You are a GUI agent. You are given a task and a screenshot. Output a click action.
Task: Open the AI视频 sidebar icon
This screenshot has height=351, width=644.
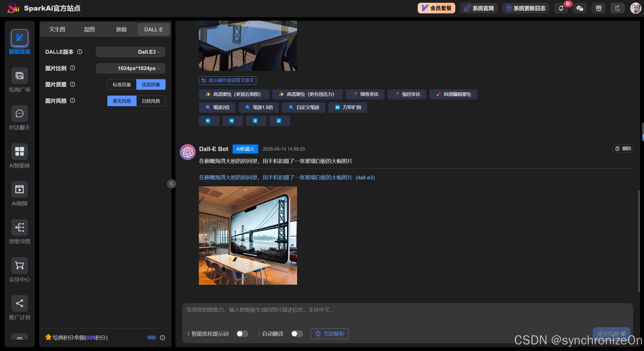[19, 189]
